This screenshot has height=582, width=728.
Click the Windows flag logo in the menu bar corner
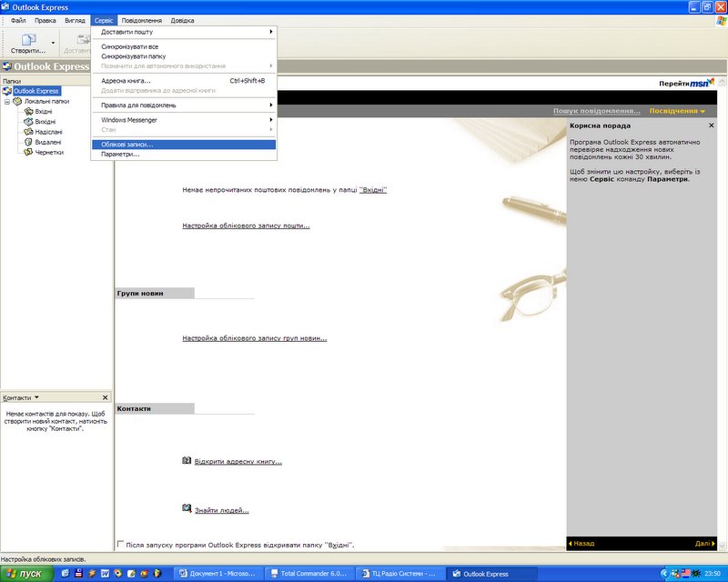[722, 21]
